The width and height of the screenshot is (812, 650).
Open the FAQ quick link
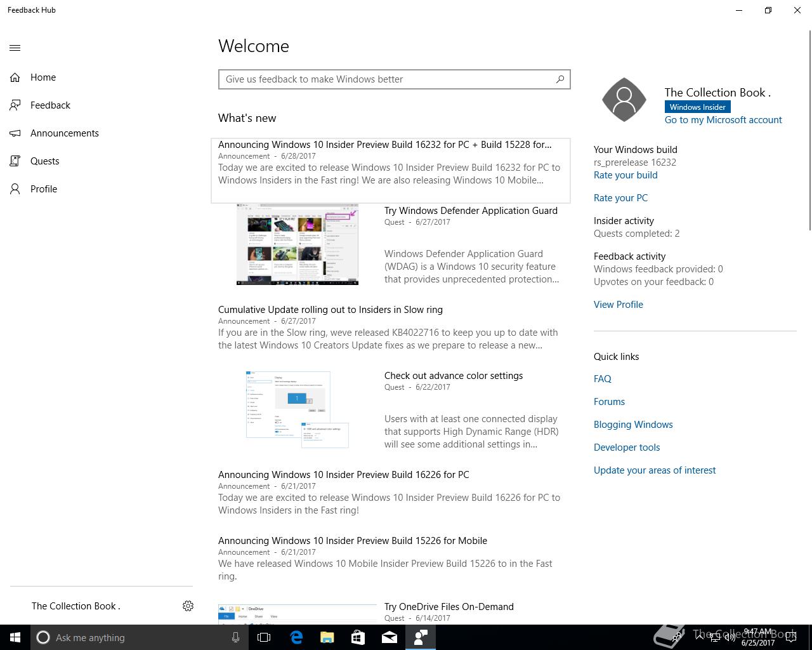point(603,379)
